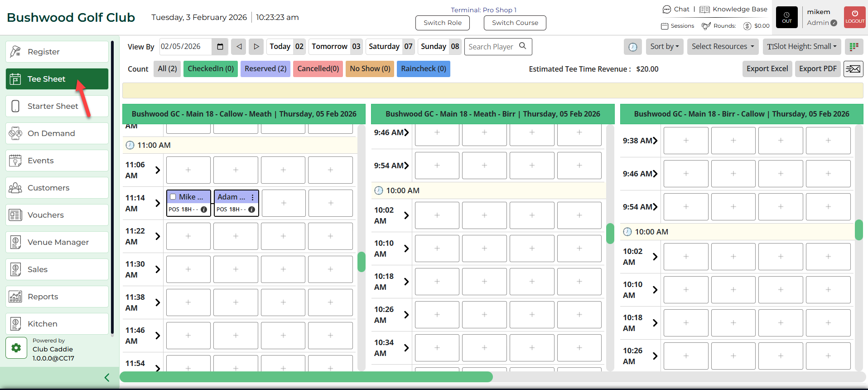Filter by Reserved (2) bookings

tap(265, 69)
